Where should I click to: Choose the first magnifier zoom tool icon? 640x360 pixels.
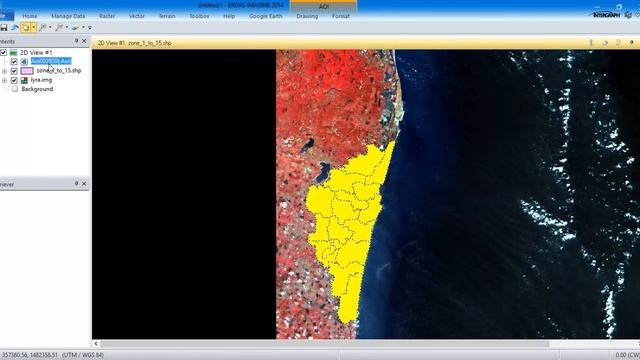(x=42, y=28)
